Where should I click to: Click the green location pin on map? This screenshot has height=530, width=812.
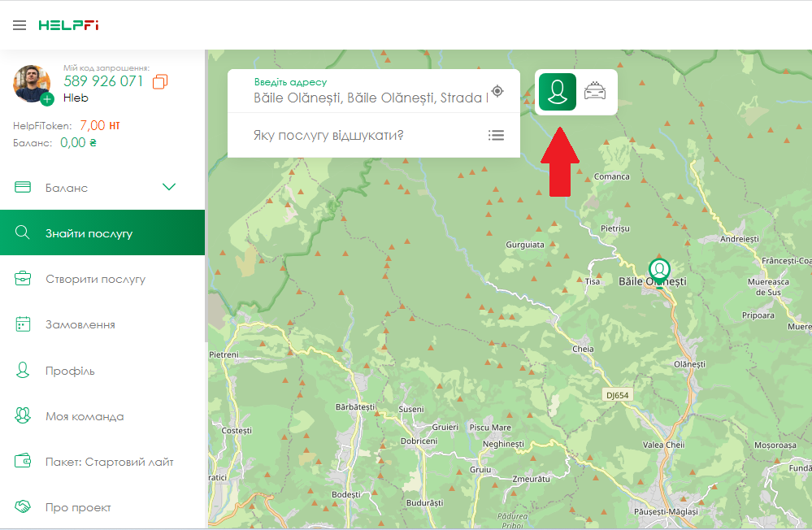659,270
